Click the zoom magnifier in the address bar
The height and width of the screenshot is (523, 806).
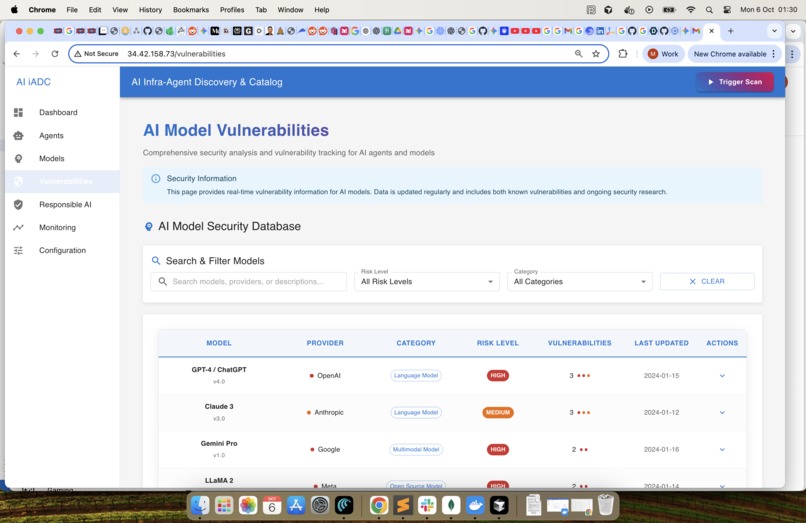point(578,53)
